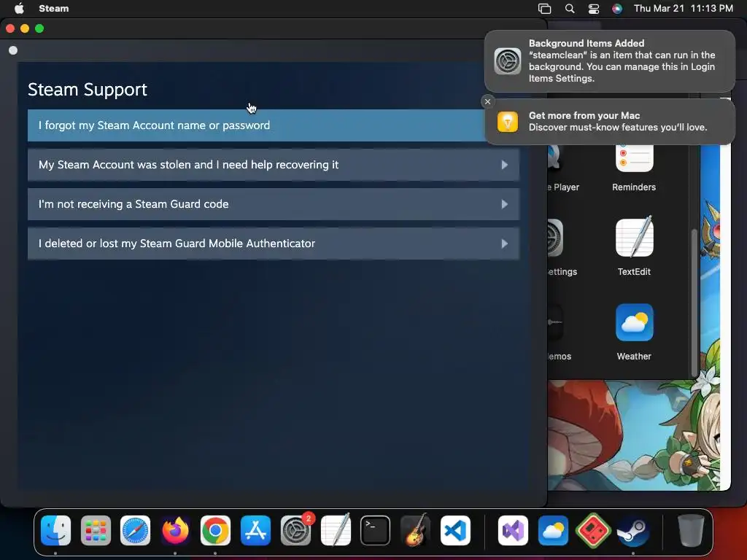The width and height of the screenshot is (747, 560).
Task: Open Trash in the Dock
Action: click(691, 531)
